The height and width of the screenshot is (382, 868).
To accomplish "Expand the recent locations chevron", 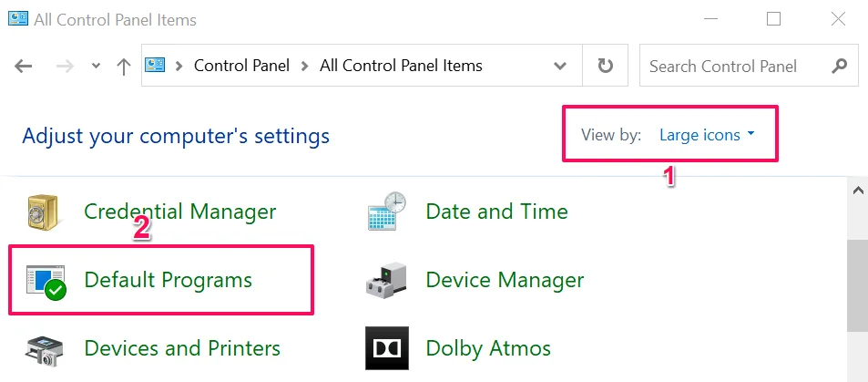I will (96, 66).
